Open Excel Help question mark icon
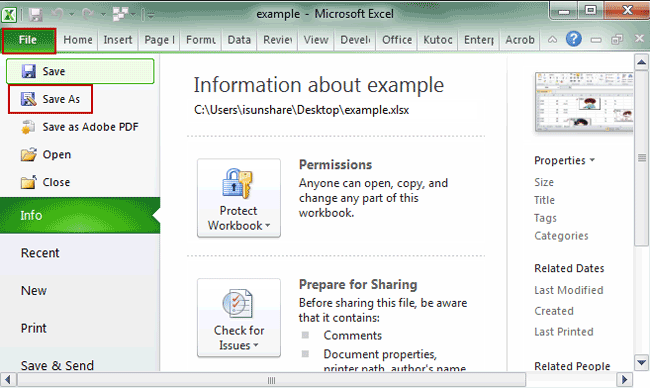This screenshot has height=388, width=650. 574,39
